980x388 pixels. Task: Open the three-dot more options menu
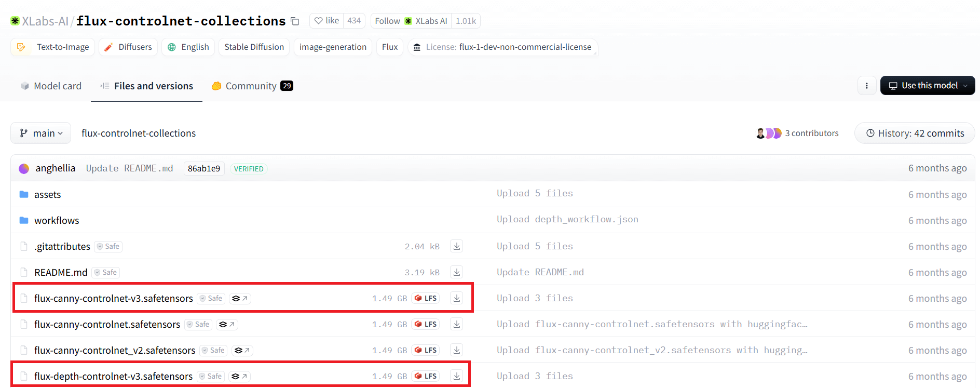(x=866, y=86)
